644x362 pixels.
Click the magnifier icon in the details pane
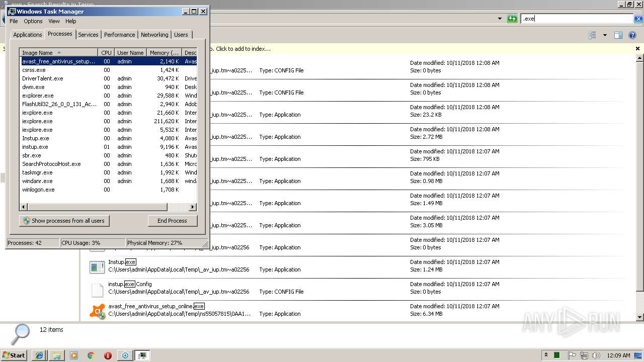(x=21, y=334)
